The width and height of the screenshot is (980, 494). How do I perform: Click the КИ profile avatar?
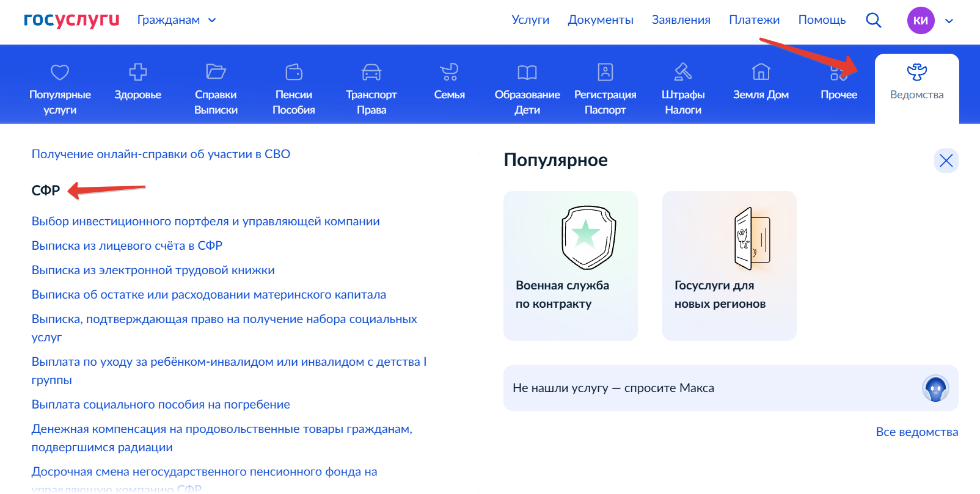coord(921,20)
